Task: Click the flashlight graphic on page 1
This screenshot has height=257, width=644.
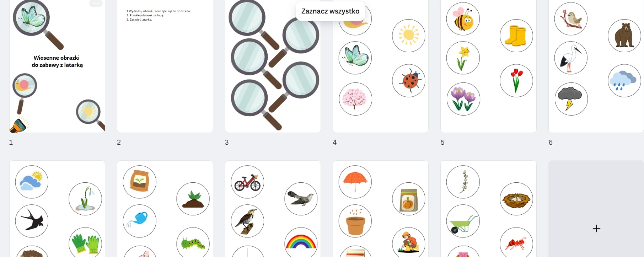Action: click(19, 125)
